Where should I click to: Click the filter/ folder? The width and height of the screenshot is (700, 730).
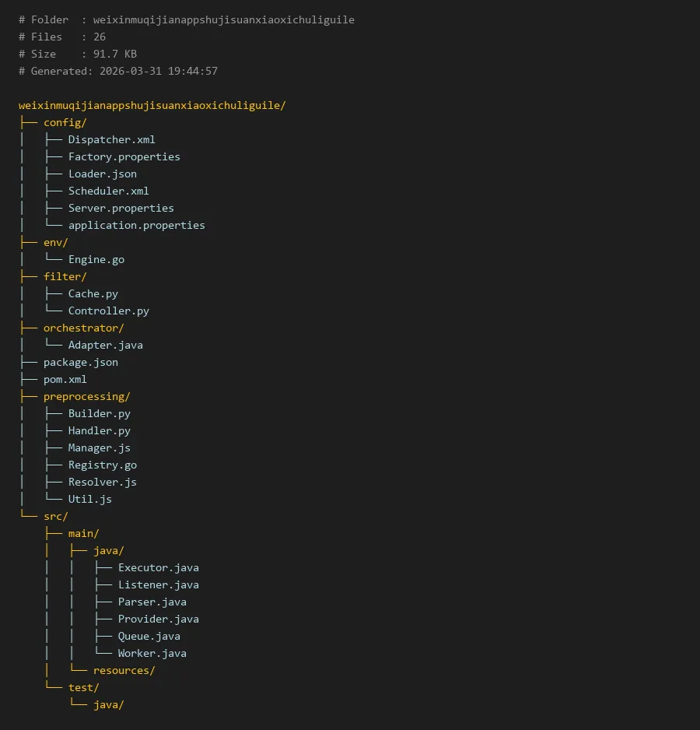click(65, 276)
